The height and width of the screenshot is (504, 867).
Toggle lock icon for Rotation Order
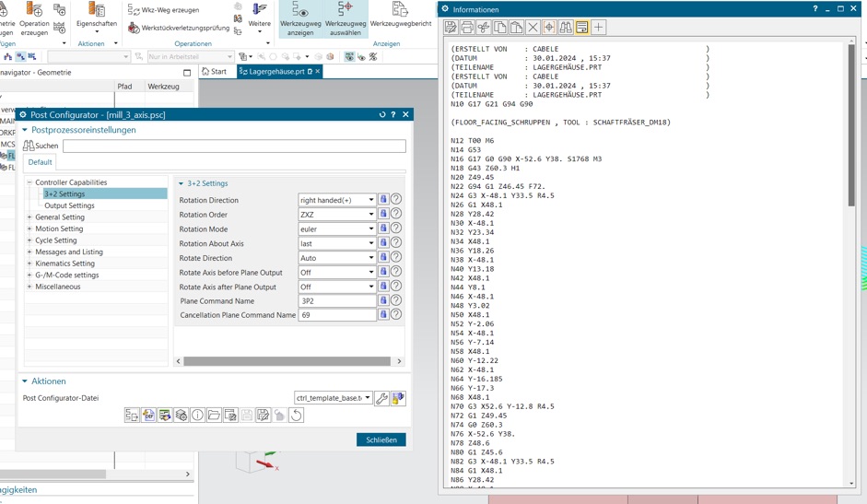point(383,214)
